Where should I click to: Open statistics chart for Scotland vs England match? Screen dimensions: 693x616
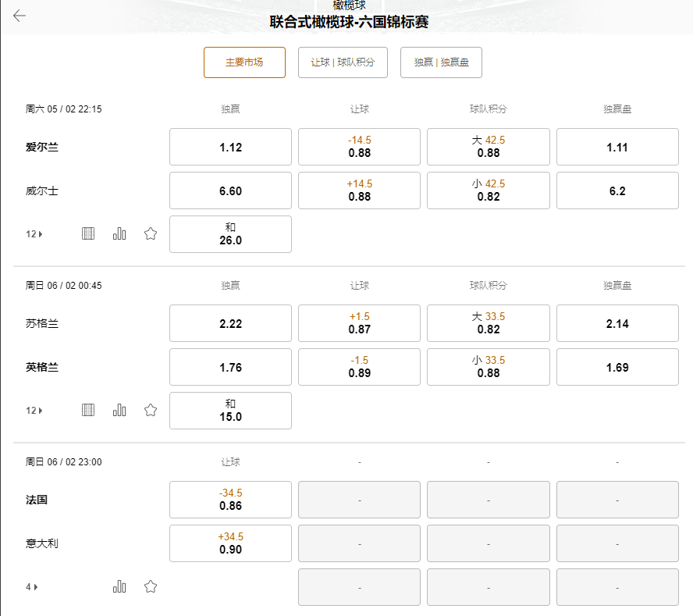click(119, 409)
